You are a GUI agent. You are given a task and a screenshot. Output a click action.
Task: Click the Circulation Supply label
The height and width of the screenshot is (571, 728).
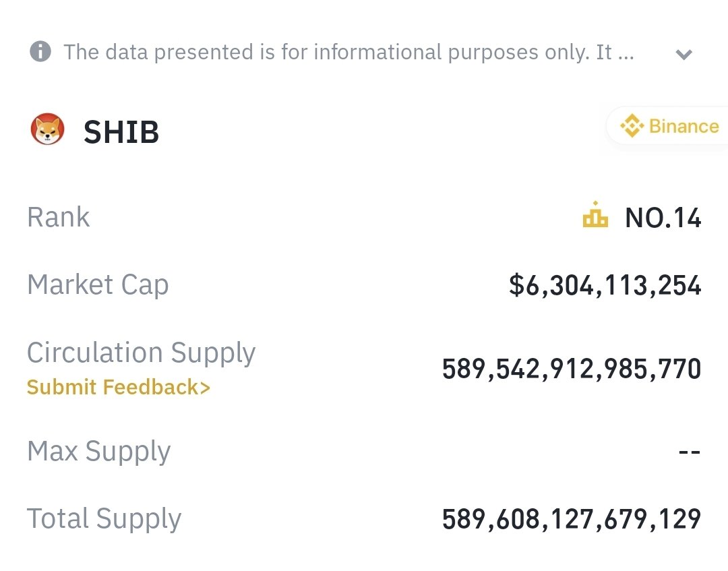click(141, 353)
